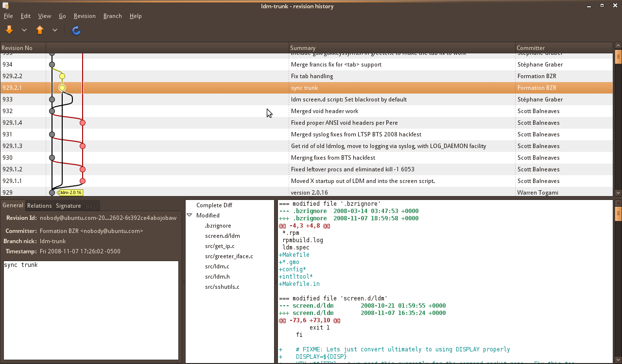The width and height of the screenshot is (622, 364).
Task: Select revision 933 Set blackroot by default
Action: tap(348, 99)
